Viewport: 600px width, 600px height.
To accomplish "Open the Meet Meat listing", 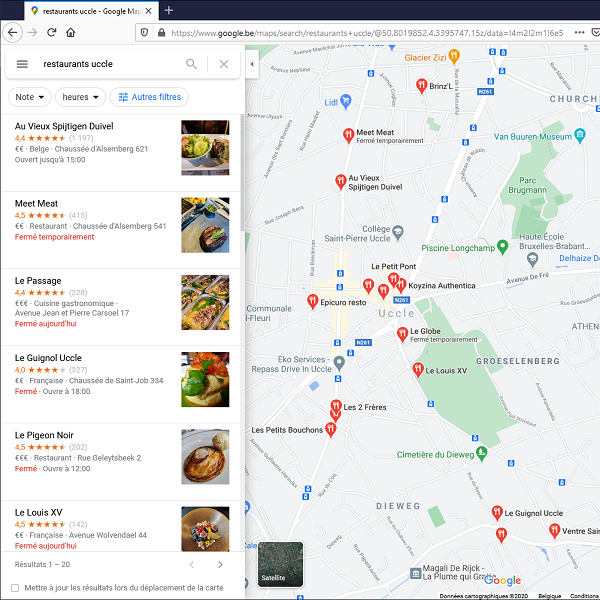I will coord(121,230).
